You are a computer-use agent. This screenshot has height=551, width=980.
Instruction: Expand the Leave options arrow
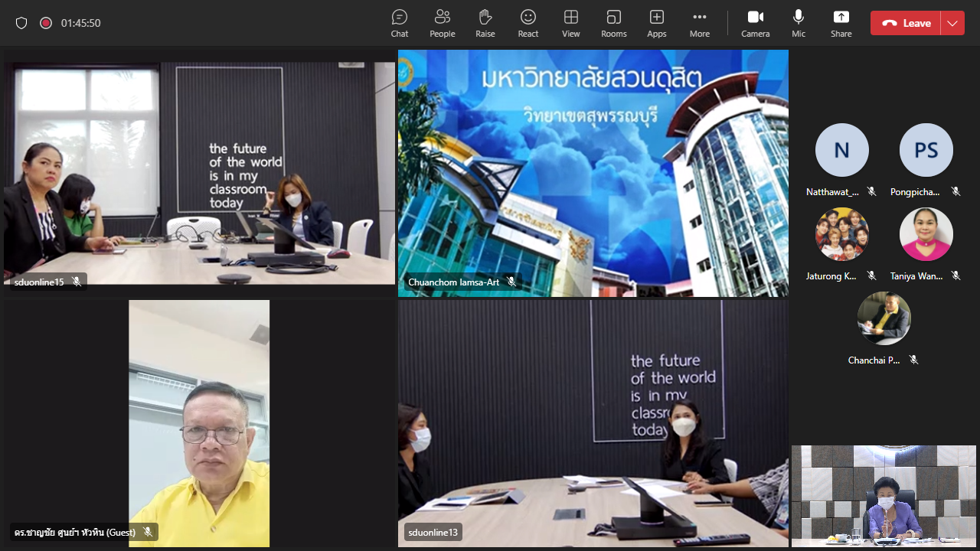point(952,23)
